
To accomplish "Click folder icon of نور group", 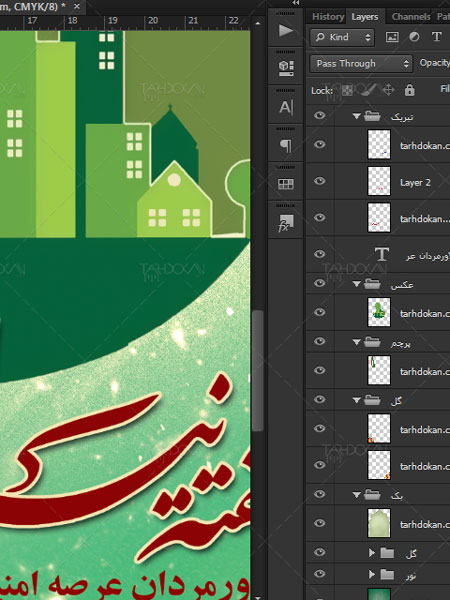I will pyautogui.click(x=387, y=574).
